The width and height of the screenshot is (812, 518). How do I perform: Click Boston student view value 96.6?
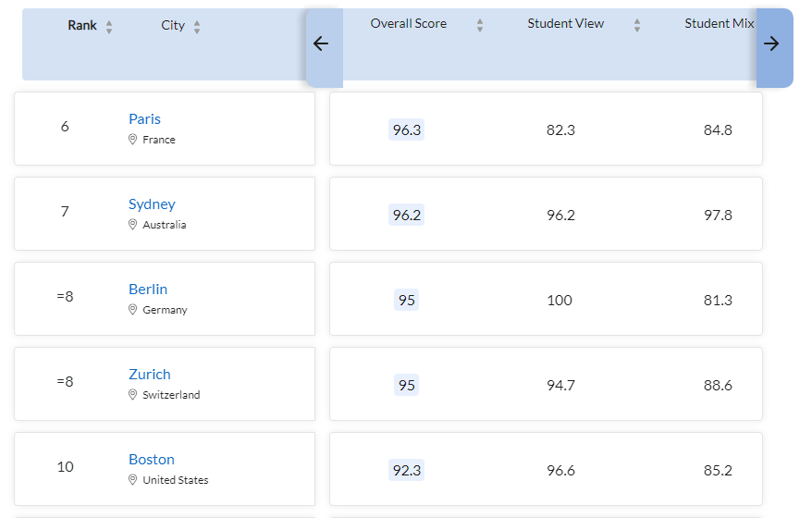click(x=560, y=470)
